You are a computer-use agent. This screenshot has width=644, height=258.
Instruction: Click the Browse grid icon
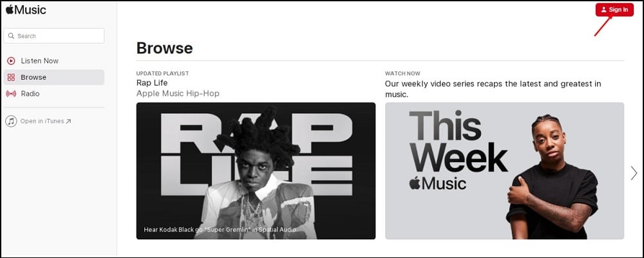click(x=11, y=77)
